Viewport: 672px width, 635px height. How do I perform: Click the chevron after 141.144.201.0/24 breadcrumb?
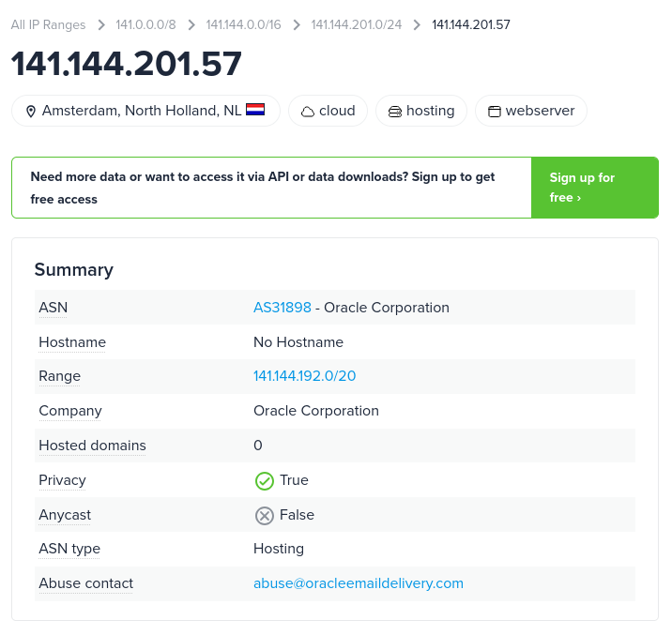pyautogui.click(x=417, y=24)
